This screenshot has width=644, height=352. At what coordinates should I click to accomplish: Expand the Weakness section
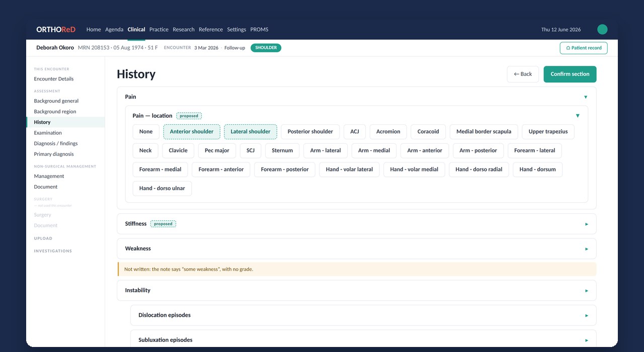(x=357, y=248)
